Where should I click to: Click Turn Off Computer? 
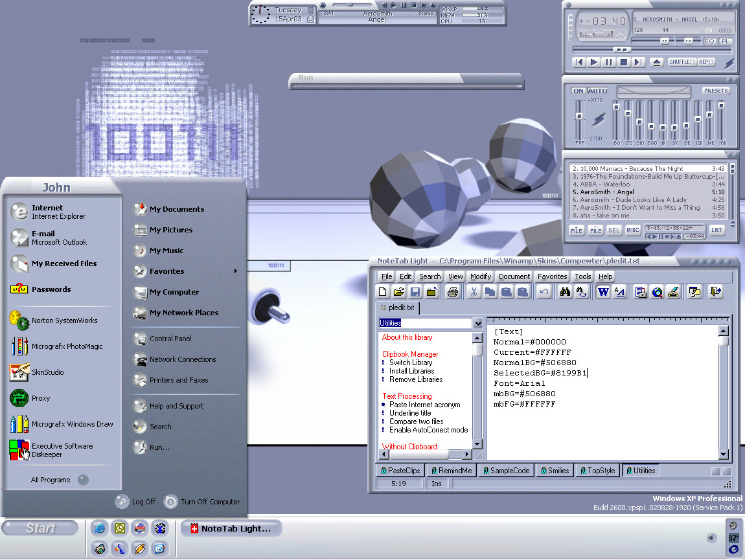tap(202, 502)
